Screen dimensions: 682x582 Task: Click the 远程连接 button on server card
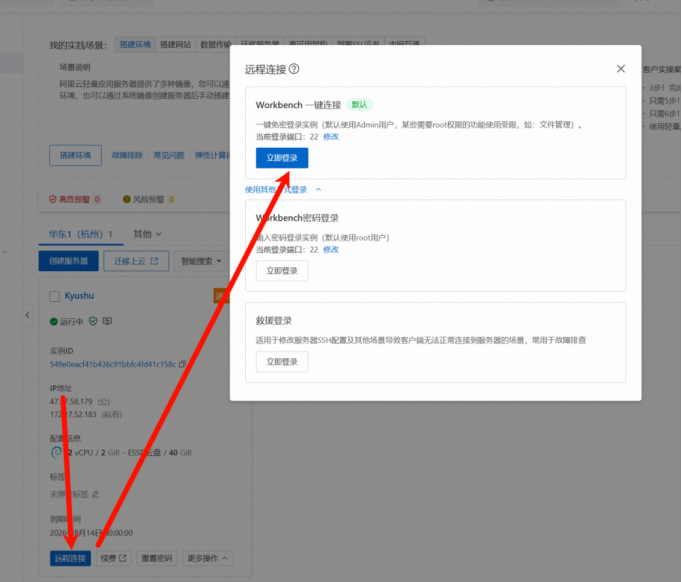click(x=70, y=558)
